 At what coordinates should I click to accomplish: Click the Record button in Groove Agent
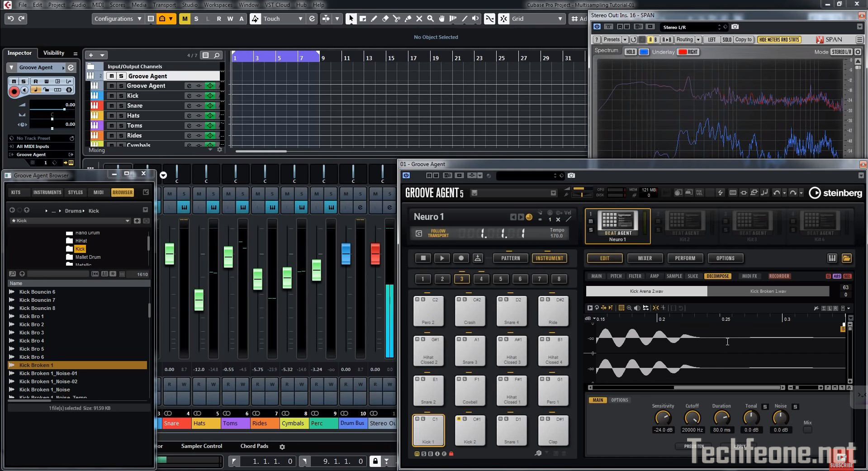coord(461,258)
